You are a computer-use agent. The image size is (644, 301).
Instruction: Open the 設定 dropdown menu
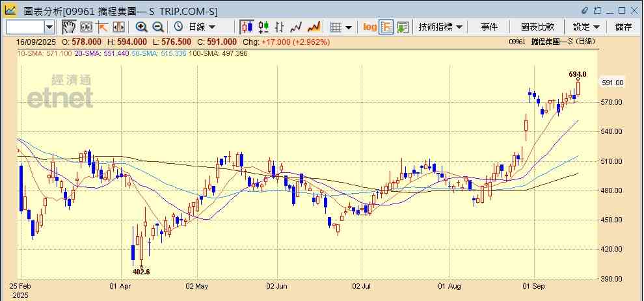586,27
